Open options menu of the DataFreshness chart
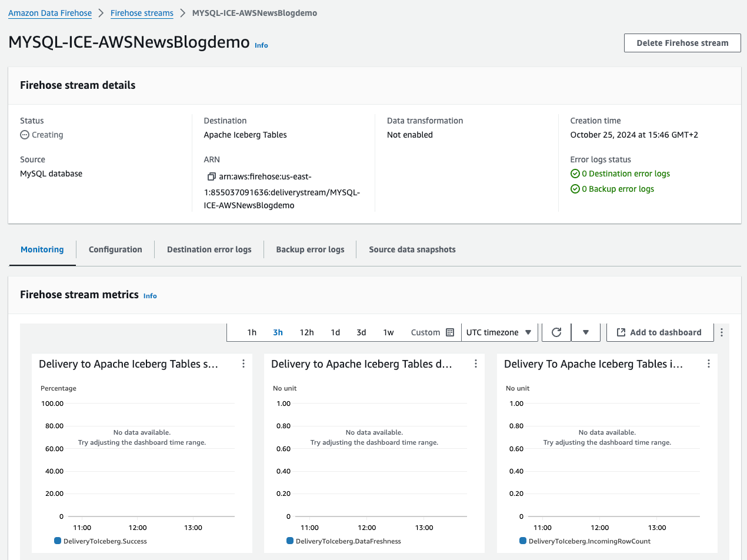The width and height of the screenshot is (747, 560). pyautogui.click(x=475, y=364)
